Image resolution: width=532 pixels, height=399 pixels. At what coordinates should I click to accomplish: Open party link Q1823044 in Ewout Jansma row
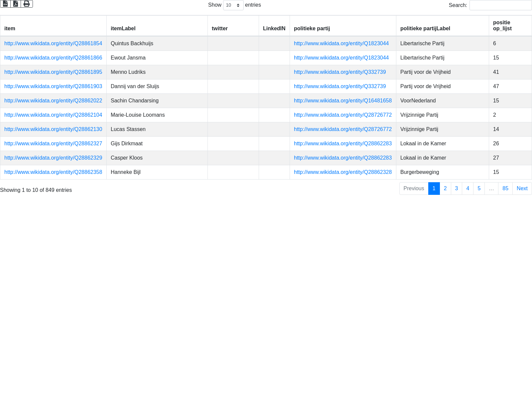[x=341, y=58]
